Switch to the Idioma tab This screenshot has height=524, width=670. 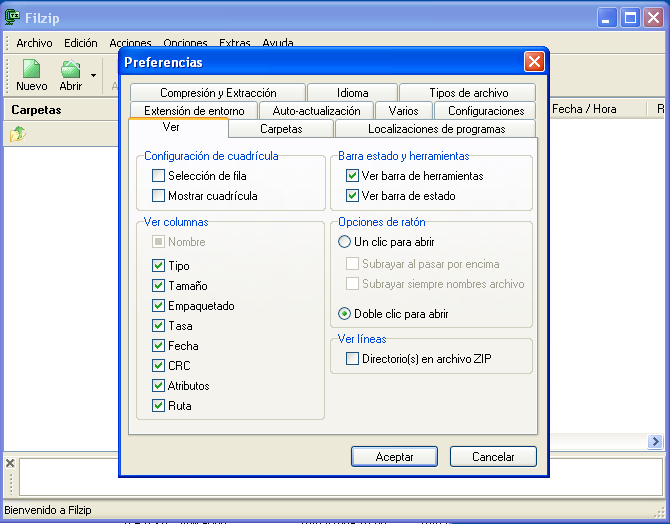coord(353,92)
